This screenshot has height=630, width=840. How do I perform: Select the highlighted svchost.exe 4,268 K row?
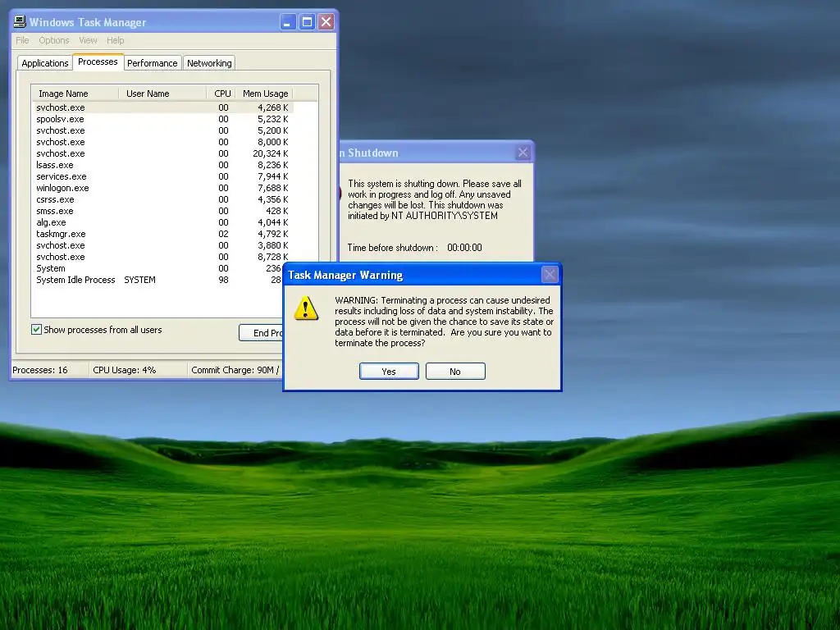tap(162, 107)
